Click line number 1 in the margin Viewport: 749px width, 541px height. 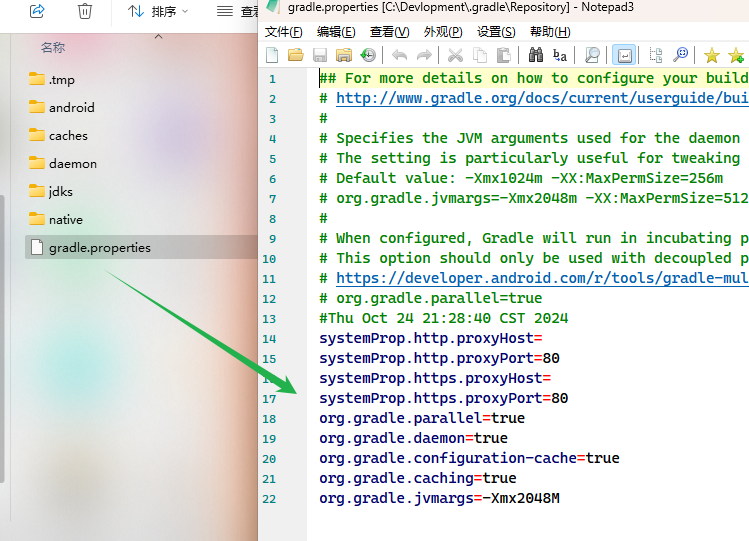272,79
